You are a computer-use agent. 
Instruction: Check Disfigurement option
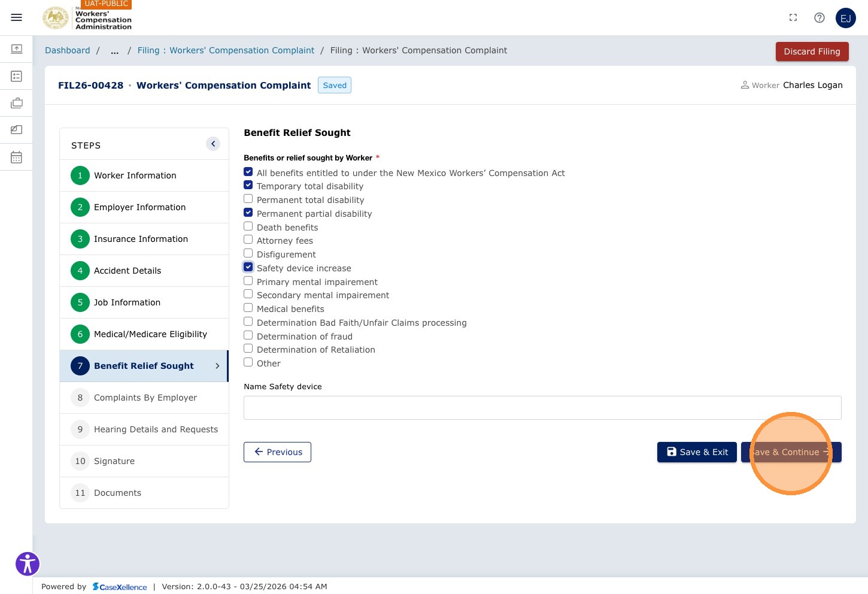248,253
